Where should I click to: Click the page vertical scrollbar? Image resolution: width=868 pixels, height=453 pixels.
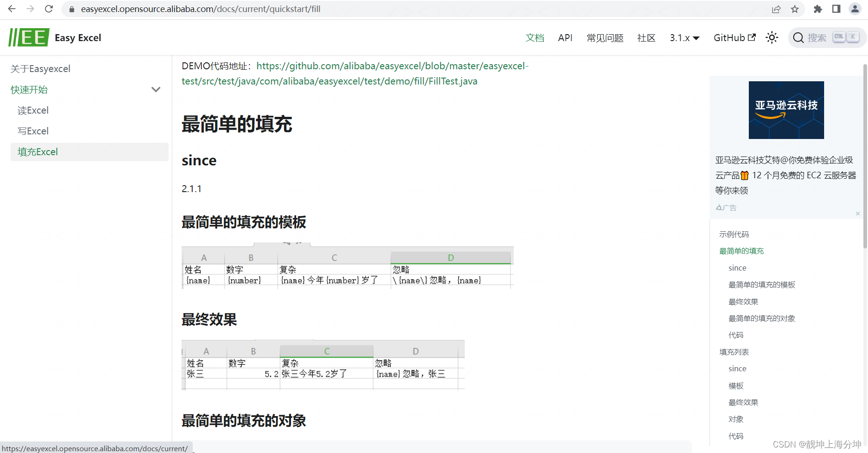click(x=865, y=157)
